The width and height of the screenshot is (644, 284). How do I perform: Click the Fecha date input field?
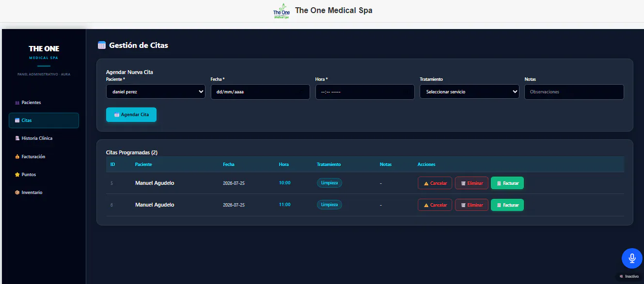point(260,92)
